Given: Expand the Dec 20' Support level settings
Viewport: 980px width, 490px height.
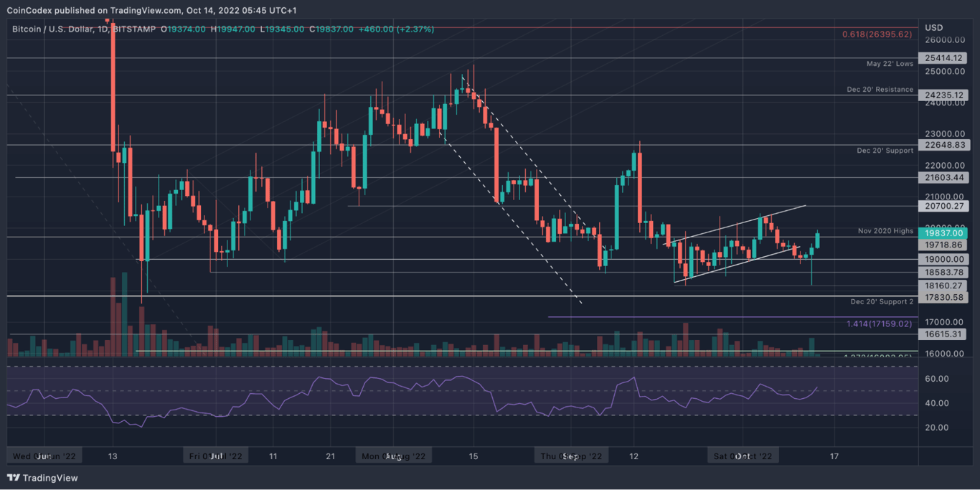Looking at the screenshot, I should click(x=885, y=150).
